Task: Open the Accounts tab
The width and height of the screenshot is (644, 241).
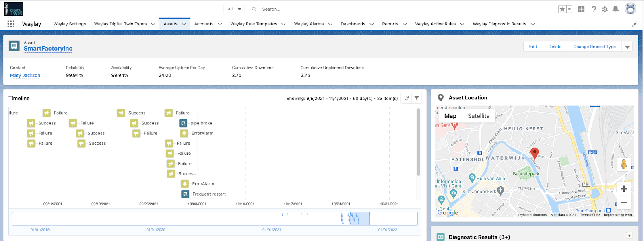Action: click(x=204, y=24)
